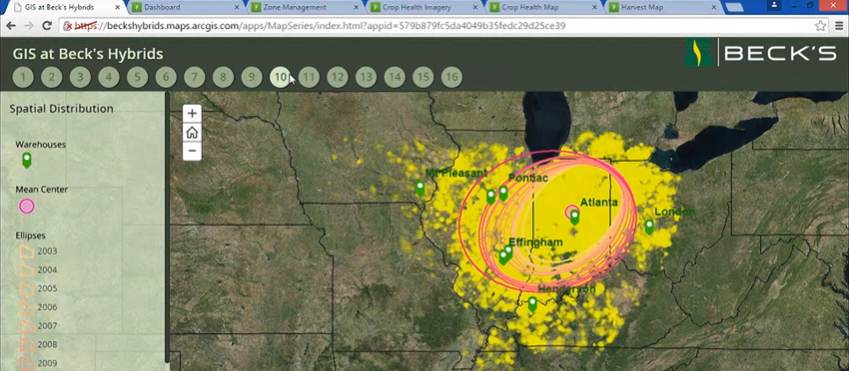Image resolution: width=849 pixels, height=371 pixels.
Task: Zoom out on the map
Action: coord(192,151)
